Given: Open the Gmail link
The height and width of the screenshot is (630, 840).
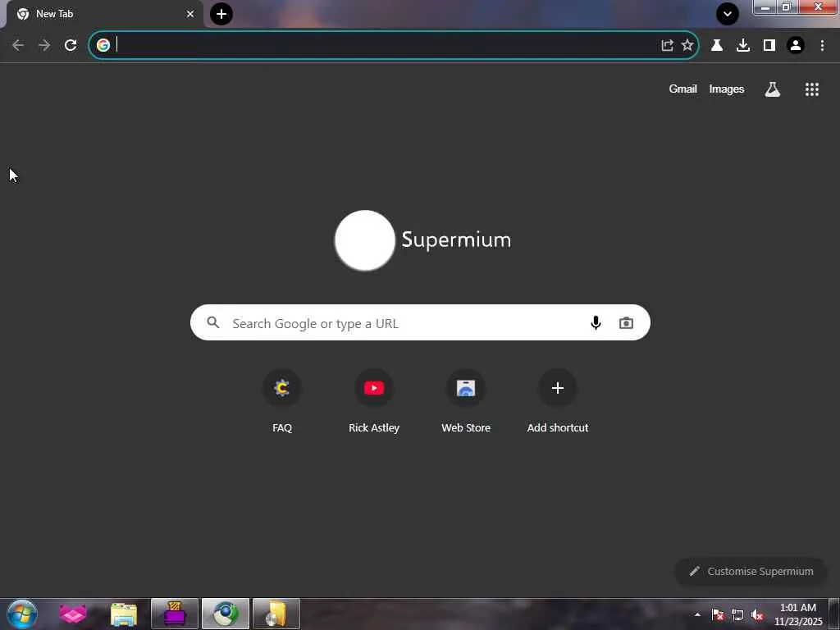Looking at the screenshot, I should pyautogui.click(x=682, y=89).
